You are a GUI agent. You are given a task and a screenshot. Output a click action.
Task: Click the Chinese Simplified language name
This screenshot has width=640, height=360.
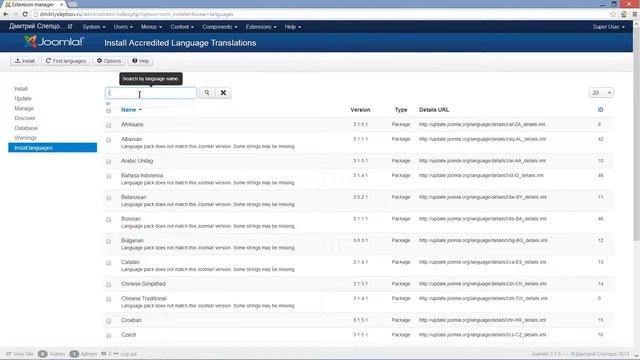point(143,284)
